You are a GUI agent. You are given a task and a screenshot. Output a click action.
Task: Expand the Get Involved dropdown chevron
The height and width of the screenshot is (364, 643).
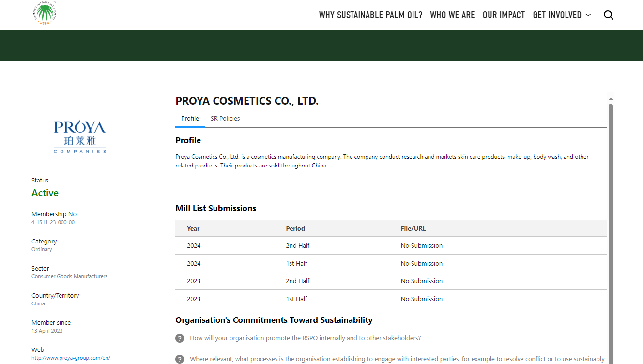pos(588,15)
